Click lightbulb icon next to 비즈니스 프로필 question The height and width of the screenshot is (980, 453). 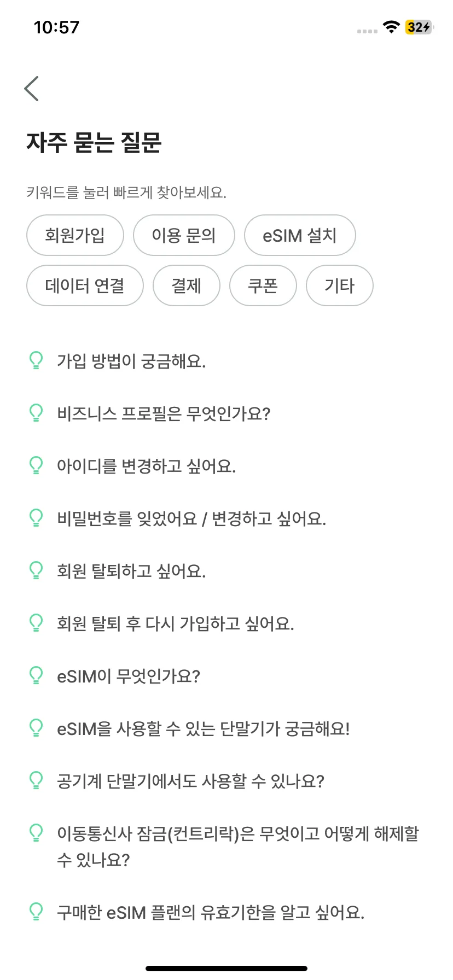[36, 413]
